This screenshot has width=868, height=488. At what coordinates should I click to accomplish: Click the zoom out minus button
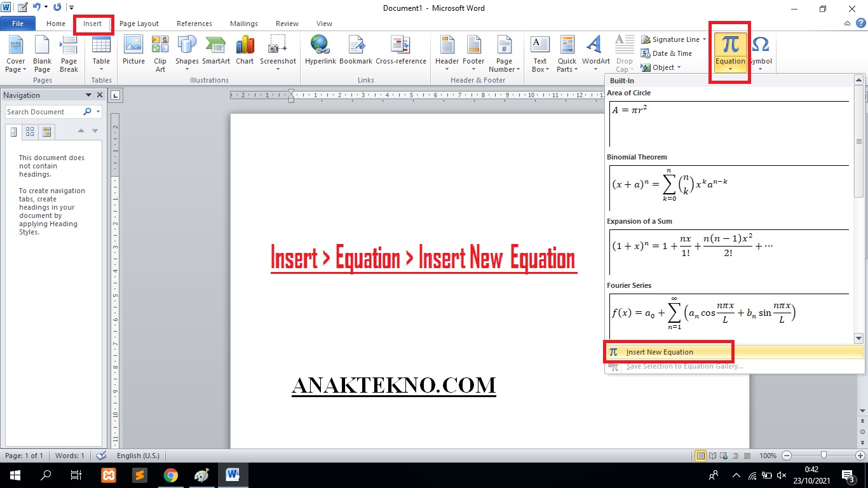pos(787,456)
